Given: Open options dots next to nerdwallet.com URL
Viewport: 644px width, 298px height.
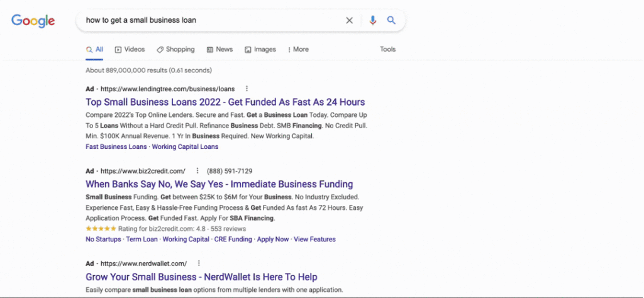Looking at the screenshot, I should (199, 263).
